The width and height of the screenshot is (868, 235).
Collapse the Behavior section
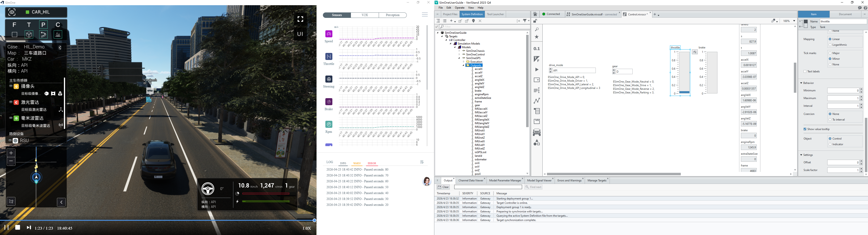(802, 83)
